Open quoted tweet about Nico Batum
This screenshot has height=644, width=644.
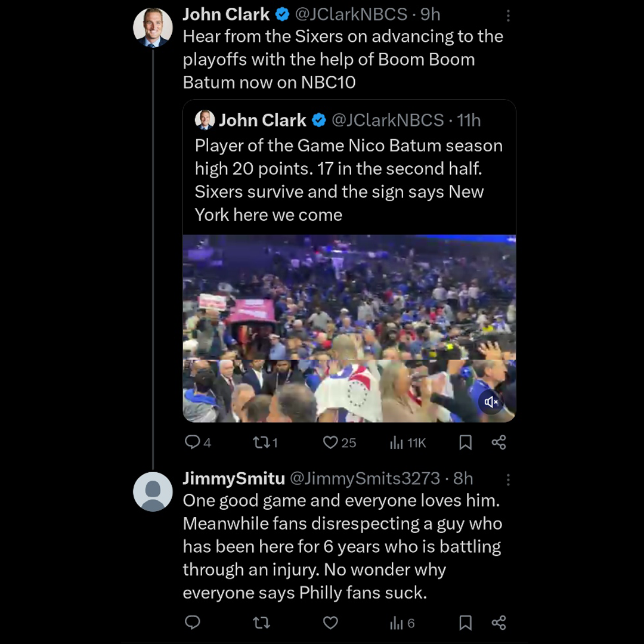(x=349, y=180)
